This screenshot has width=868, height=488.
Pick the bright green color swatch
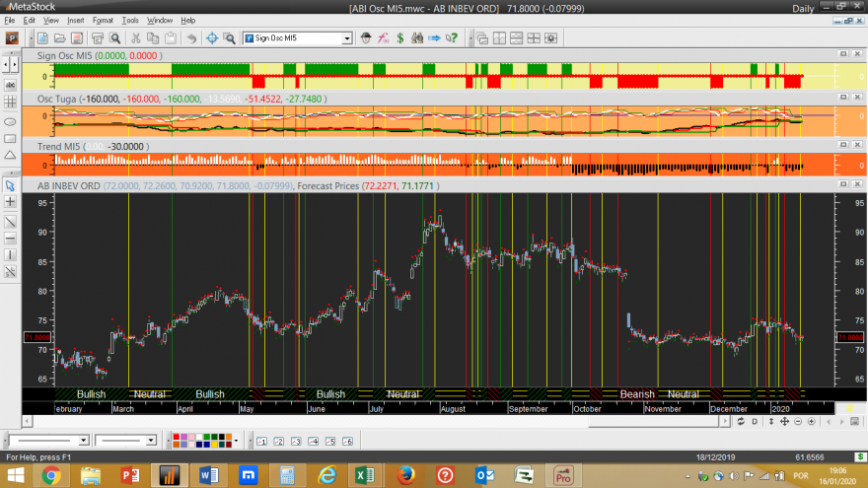click(x=206, y=437)
